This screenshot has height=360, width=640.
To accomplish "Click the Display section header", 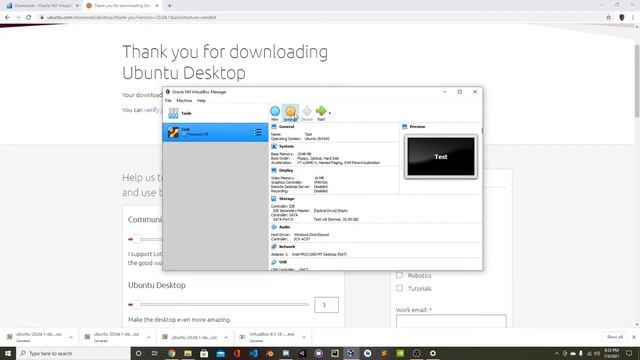I will (286, 170).
